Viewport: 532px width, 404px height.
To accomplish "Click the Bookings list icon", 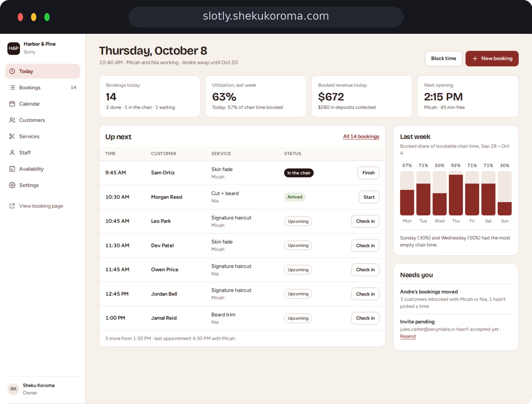I will click(12, 87).
